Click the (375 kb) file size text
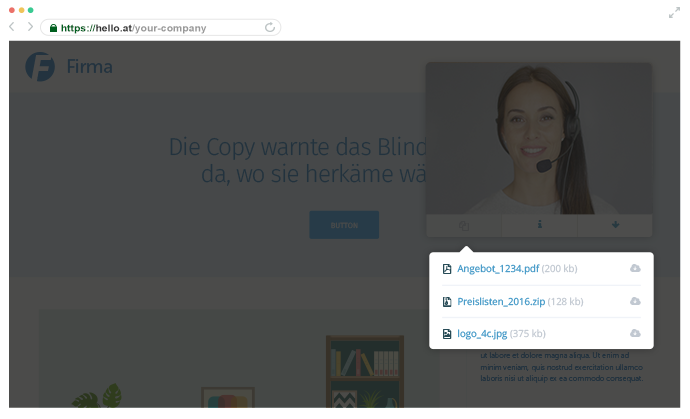 pos(528,334)
